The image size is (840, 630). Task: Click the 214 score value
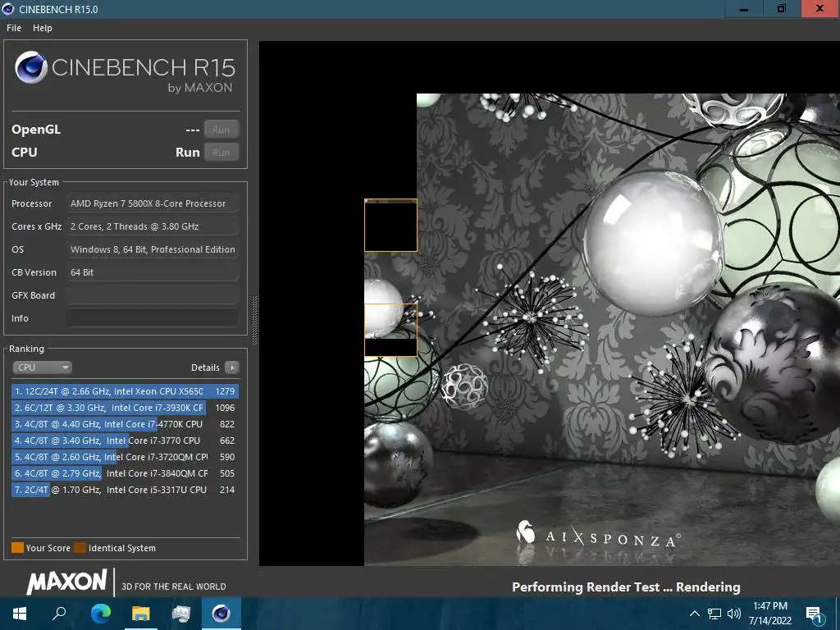point(227,490)
